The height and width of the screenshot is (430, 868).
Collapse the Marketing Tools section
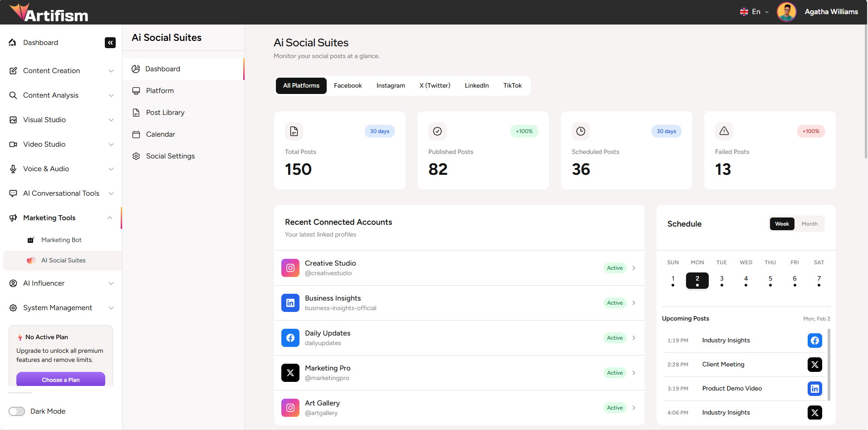[x=110, y=217]
